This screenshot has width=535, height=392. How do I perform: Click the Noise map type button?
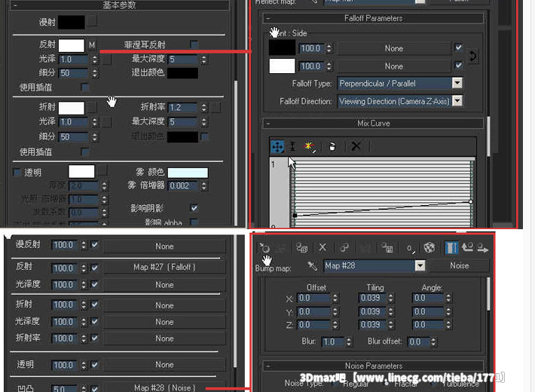[x=459, y=265]
